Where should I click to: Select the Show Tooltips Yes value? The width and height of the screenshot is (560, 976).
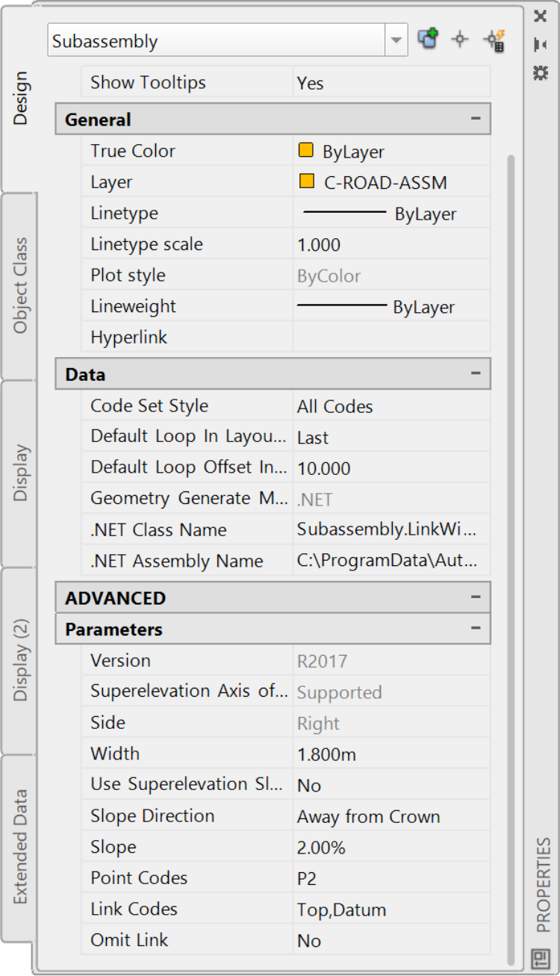[391, 83]
